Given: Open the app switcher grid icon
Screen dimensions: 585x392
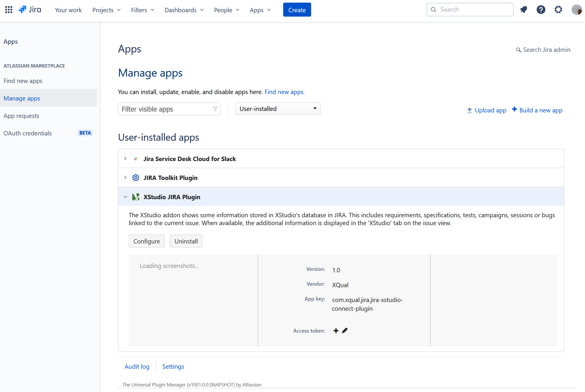Looking at the screenshot, I should 9,10.
